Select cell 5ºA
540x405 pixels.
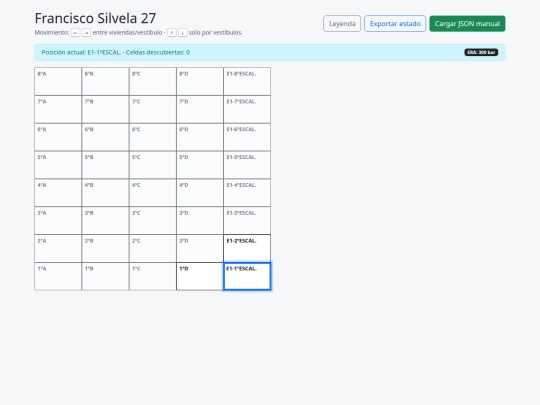(x=58, y=165)
